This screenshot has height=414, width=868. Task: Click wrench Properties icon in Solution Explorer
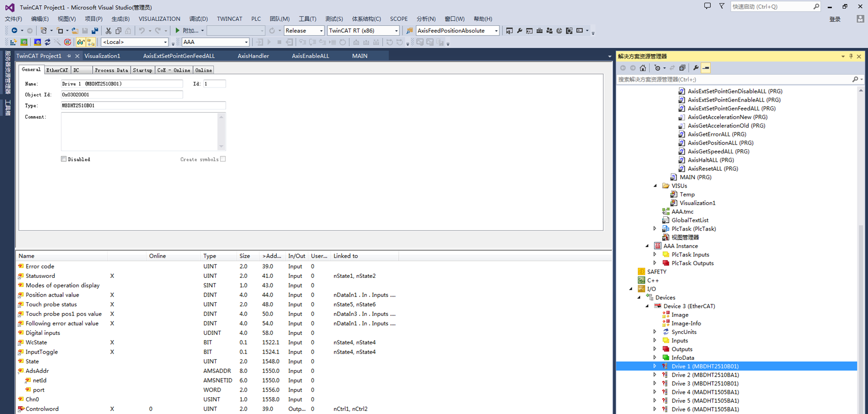(696, 68)
